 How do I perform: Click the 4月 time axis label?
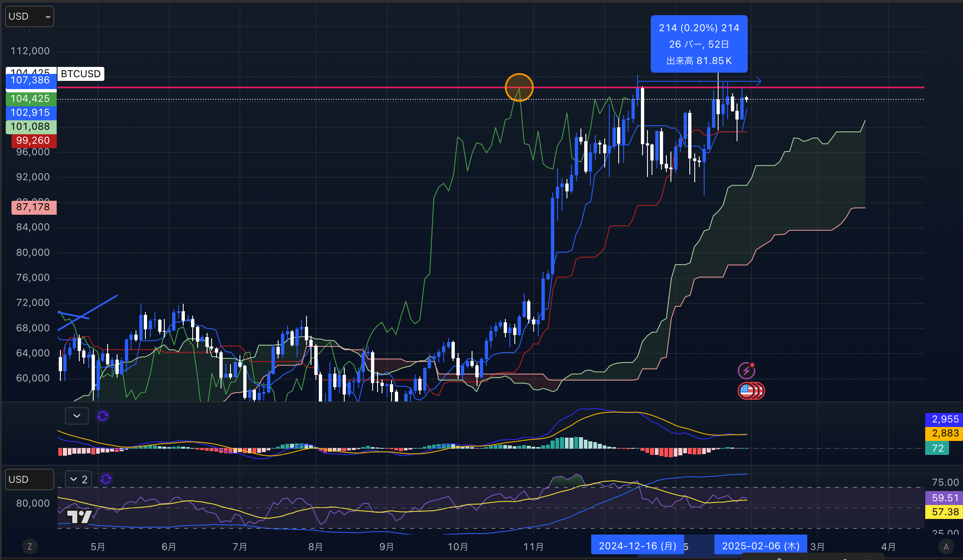[x=889, y=547]
